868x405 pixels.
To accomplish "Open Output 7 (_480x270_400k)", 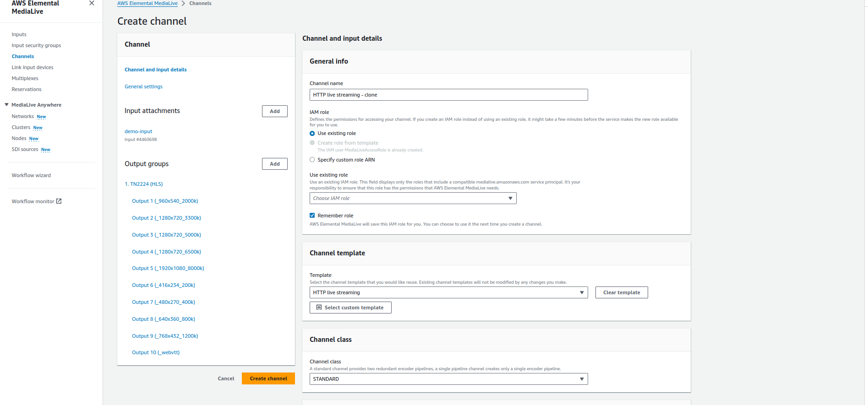I will (x=164, y=302).
